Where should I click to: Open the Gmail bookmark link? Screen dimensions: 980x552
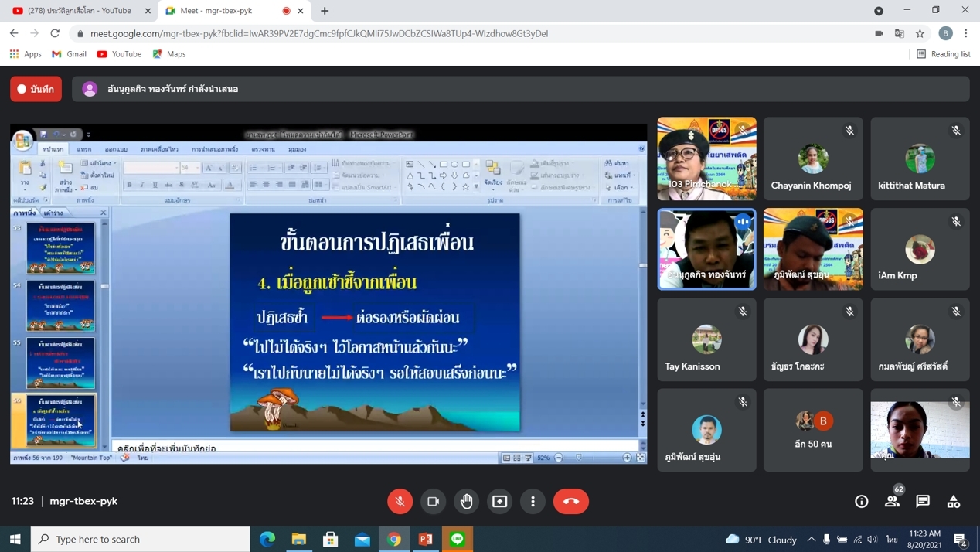69,54
